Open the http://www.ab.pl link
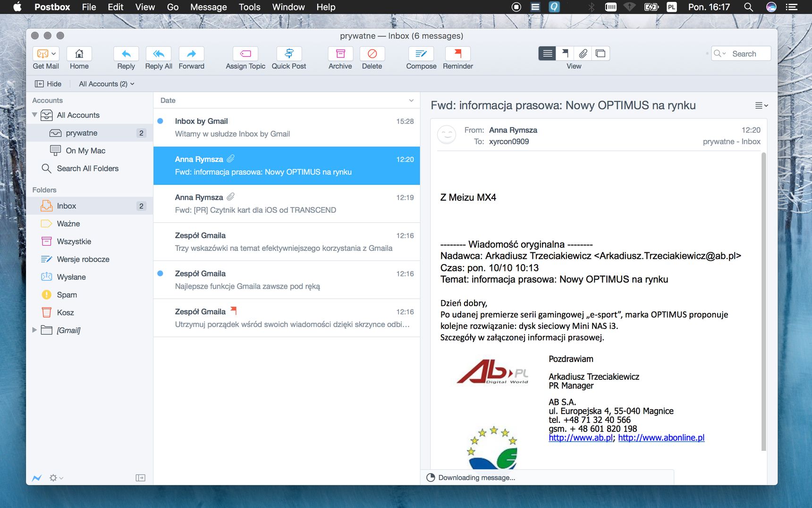The height and width of the screenshot is (508, 812). pos(581,438)
